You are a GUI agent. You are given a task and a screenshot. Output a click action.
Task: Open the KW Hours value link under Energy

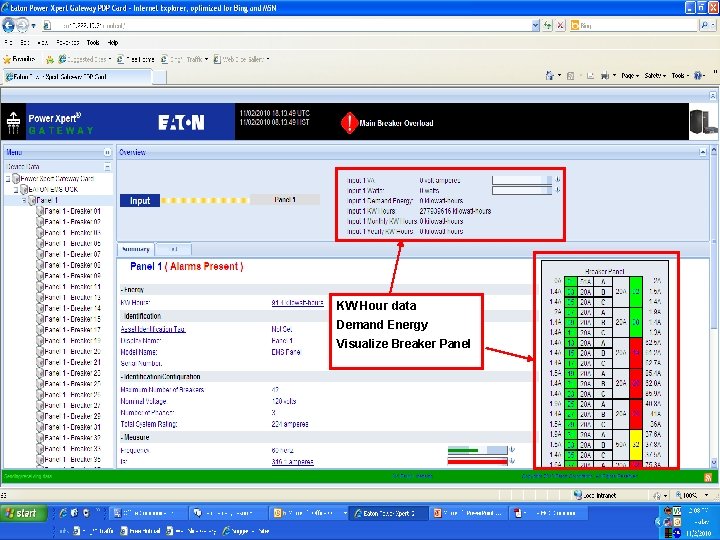coord(298,303)
